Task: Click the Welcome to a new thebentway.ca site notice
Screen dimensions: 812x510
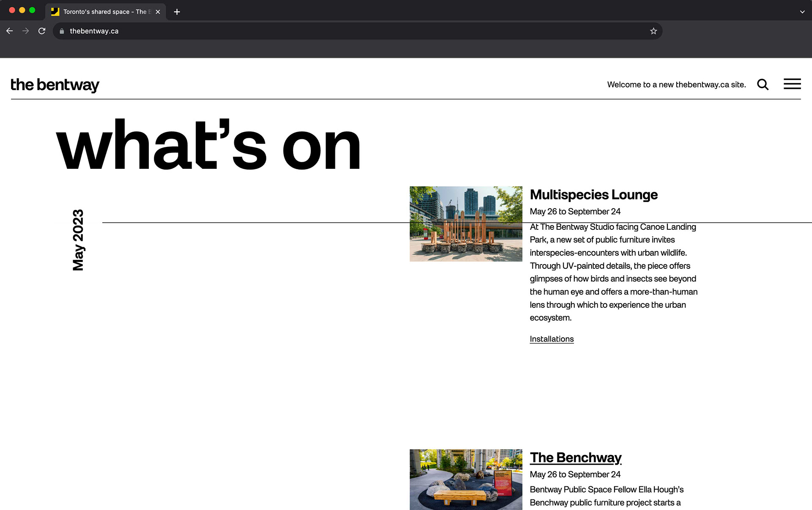Action: pyautogui.click(x=676, y=85)
